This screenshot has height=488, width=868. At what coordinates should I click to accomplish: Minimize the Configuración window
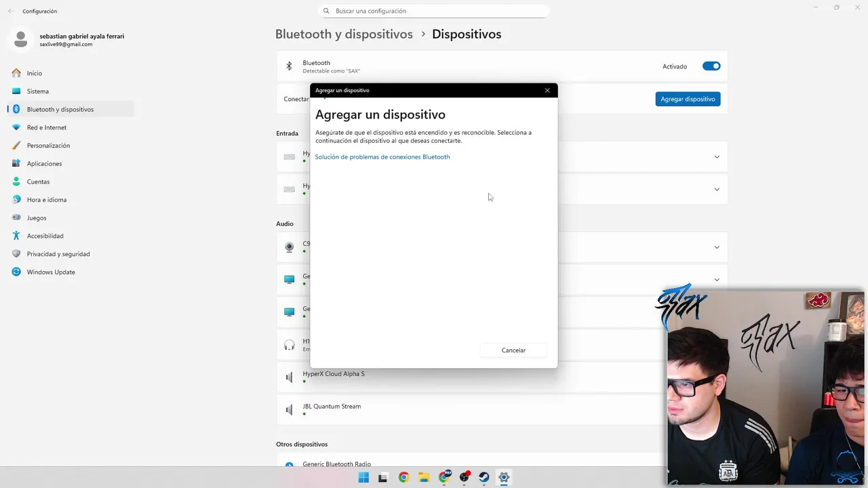[816, 7]
